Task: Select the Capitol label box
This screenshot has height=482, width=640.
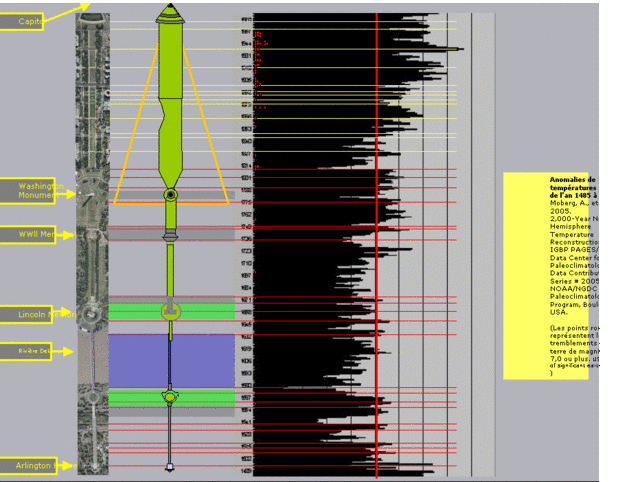Action: tap(21, 21)
